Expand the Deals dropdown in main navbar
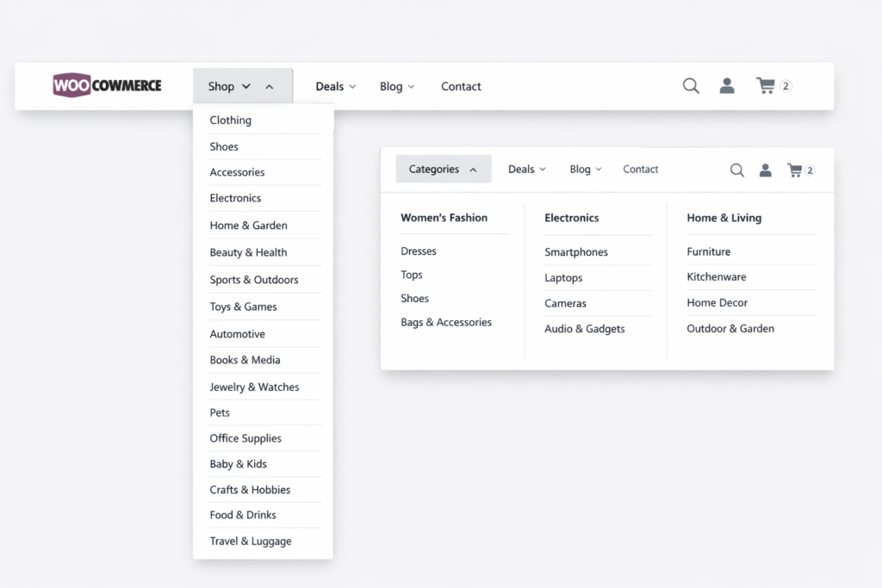 coord(335,86)
